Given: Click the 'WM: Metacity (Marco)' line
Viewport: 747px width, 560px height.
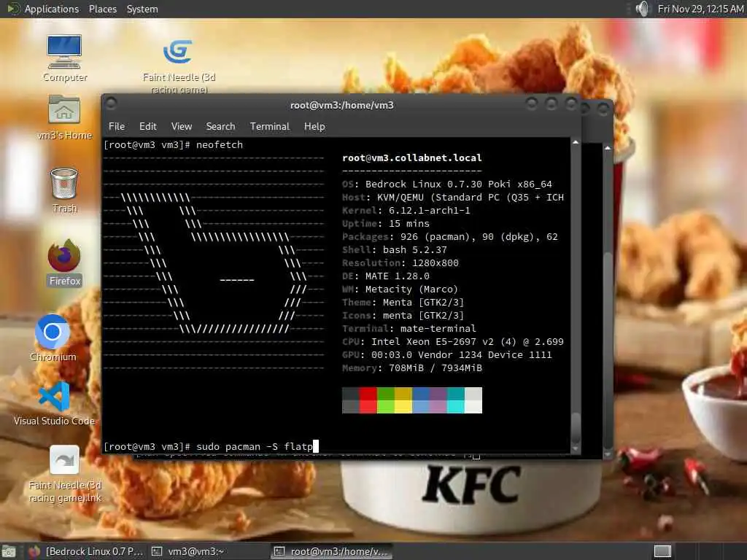Looking at the screenshot, I should click(400, 289).
